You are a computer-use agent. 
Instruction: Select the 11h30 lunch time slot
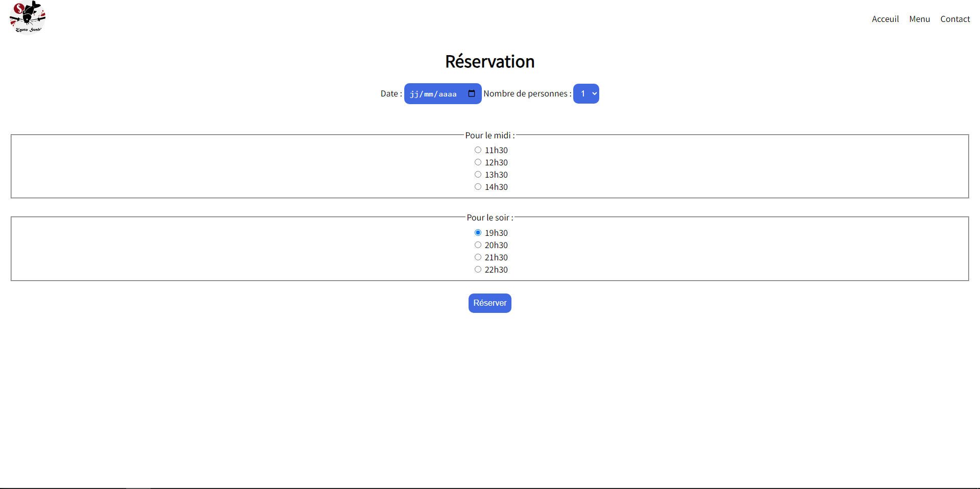[x=478, y=150]
